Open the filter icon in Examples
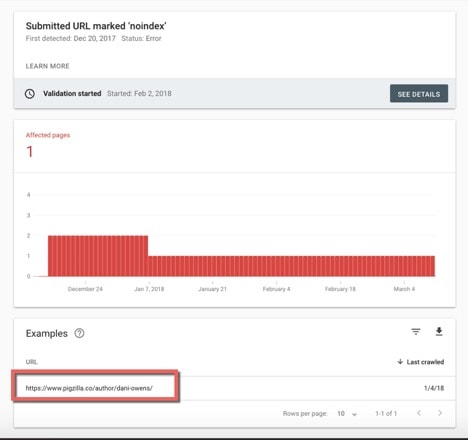Viewport: 468px width, 440px height. tap(416, 332)
